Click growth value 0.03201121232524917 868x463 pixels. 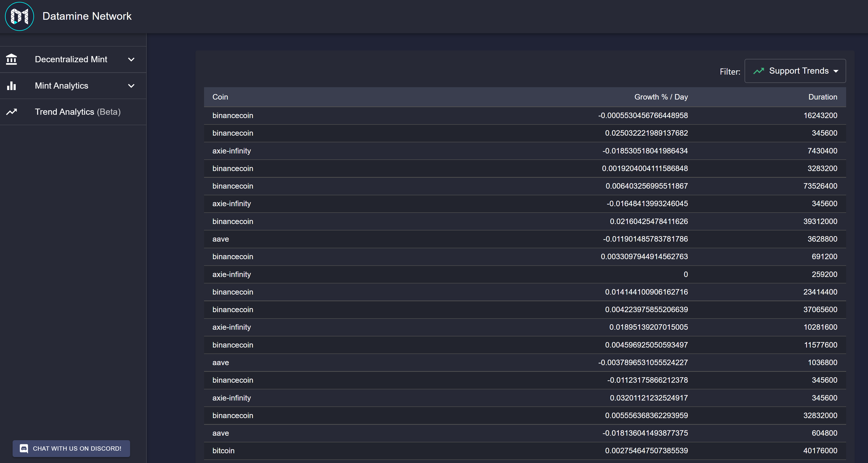[649, 398]
